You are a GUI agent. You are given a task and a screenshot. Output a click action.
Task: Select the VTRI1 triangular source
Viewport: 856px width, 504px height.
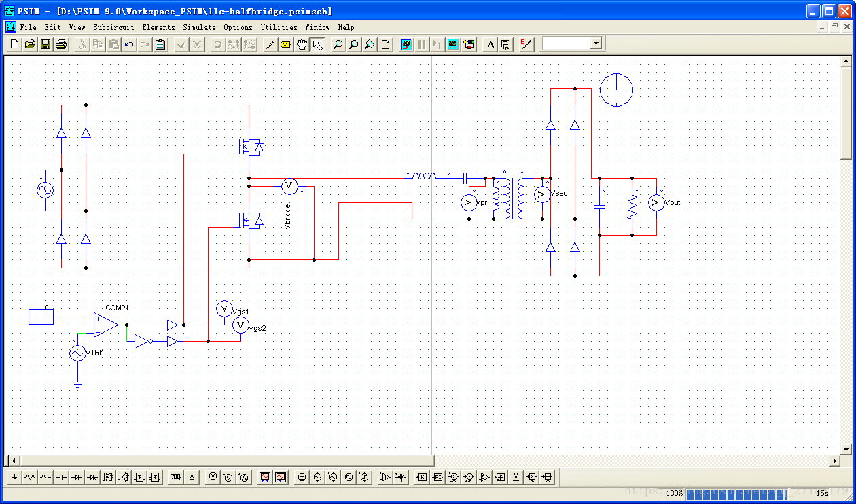[x=77, y=353]
